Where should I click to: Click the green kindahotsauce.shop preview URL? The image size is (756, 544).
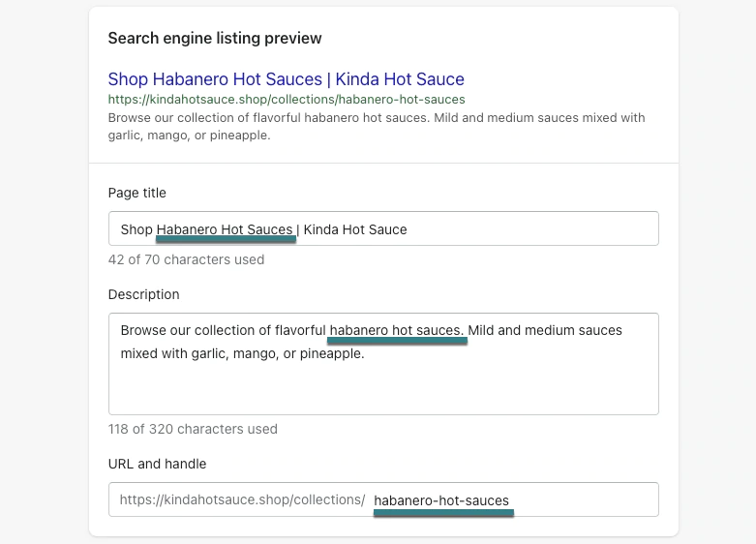286,100
